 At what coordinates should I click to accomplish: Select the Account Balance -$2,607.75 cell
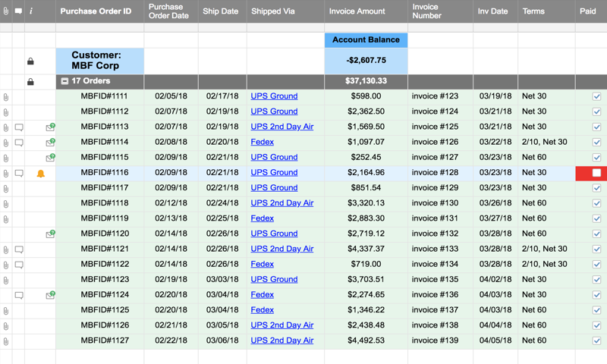click(x=366, y=61)
